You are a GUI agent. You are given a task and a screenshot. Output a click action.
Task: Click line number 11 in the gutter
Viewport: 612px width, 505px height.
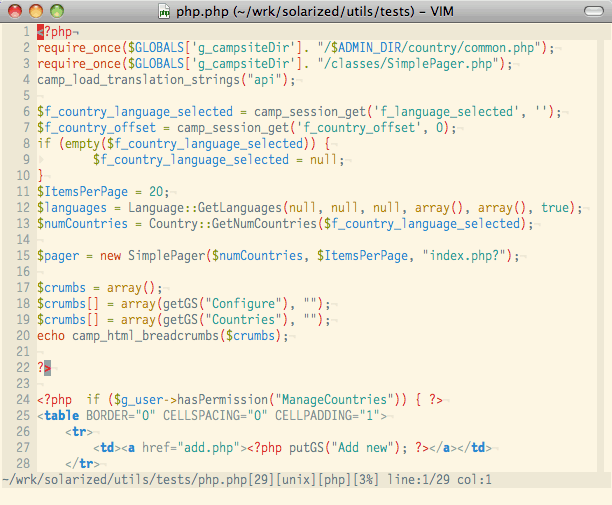coord(23,192)
